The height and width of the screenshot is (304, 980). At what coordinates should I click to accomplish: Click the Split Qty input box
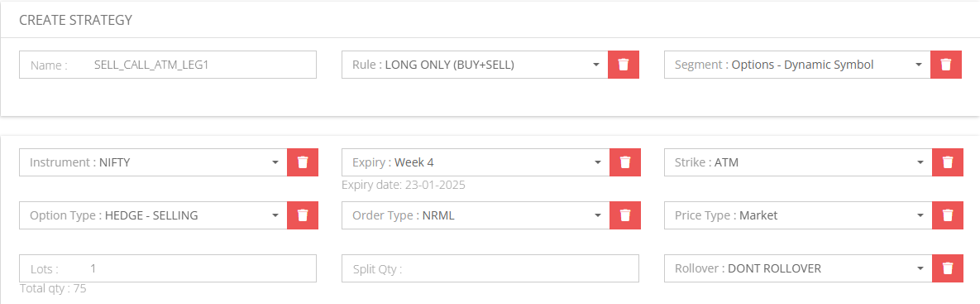[490, 268]
